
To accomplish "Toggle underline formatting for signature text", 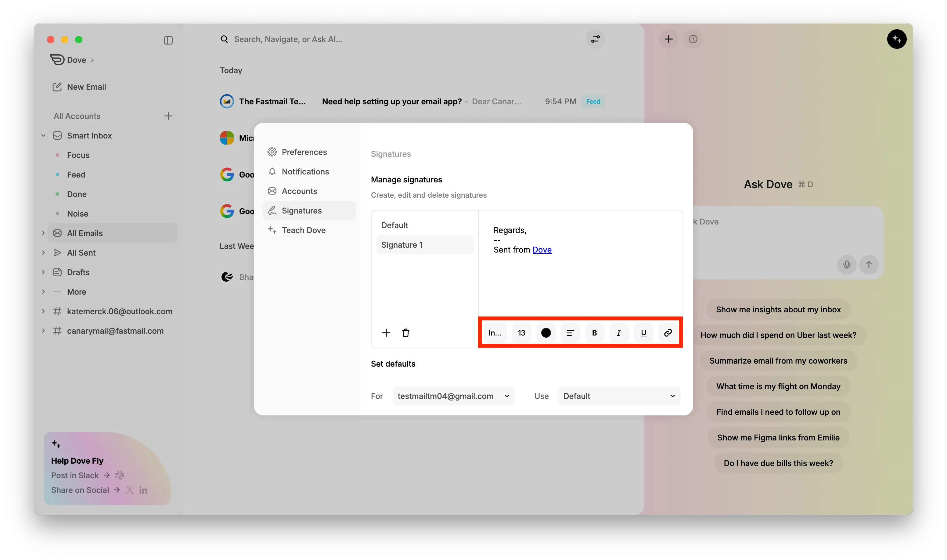I will pos(643,333).
